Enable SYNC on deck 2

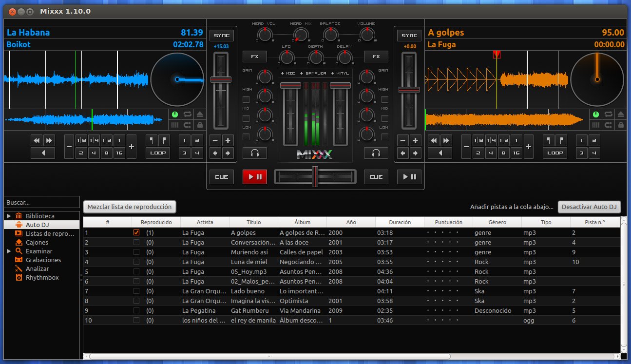pyautogui.click(x=409, y=35)
